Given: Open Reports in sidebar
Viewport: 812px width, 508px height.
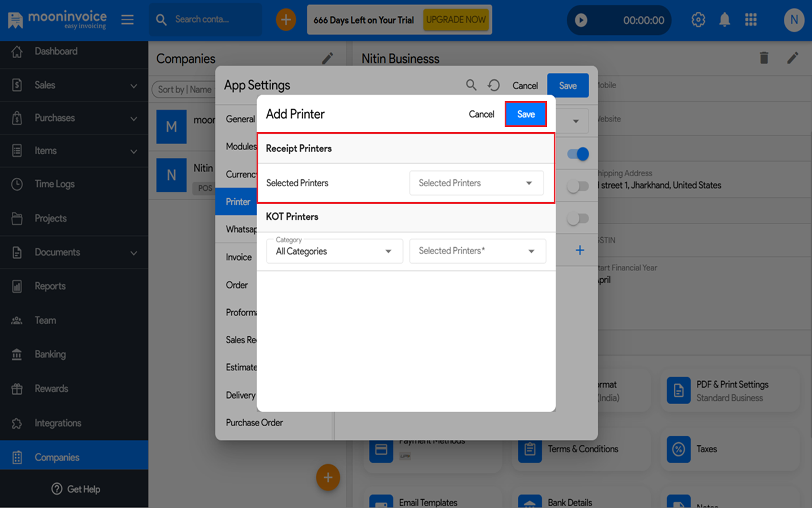Looking at the screenshot, I should (x=74, y=286).
